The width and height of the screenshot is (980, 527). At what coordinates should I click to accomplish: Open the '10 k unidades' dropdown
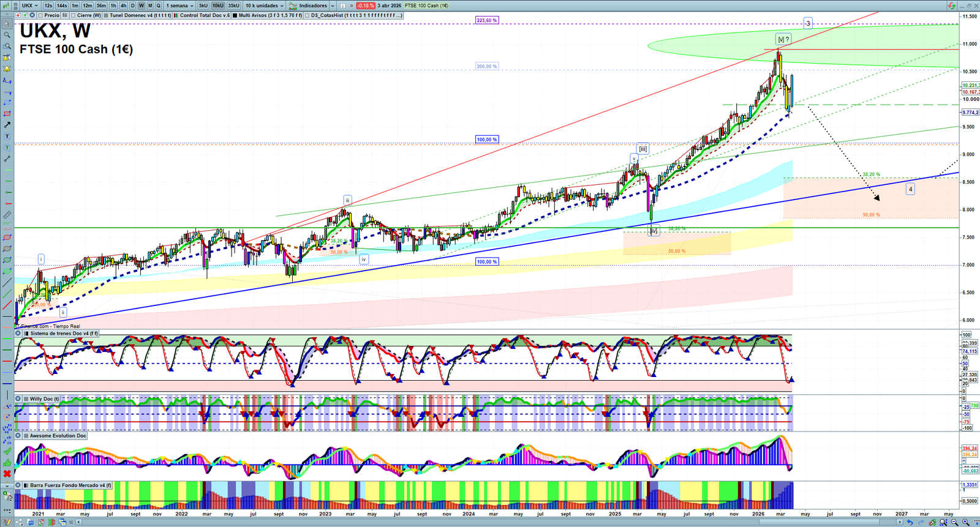[x=265, y=6]
